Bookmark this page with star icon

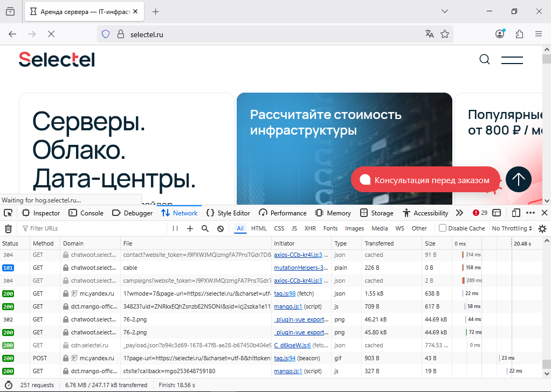[x=445, y=34]
